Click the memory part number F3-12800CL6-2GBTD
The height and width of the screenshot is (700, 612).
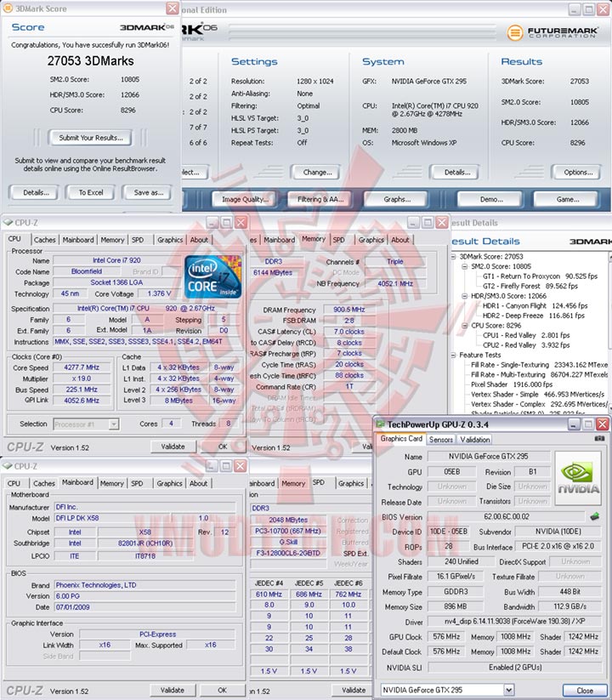(287, 553)
